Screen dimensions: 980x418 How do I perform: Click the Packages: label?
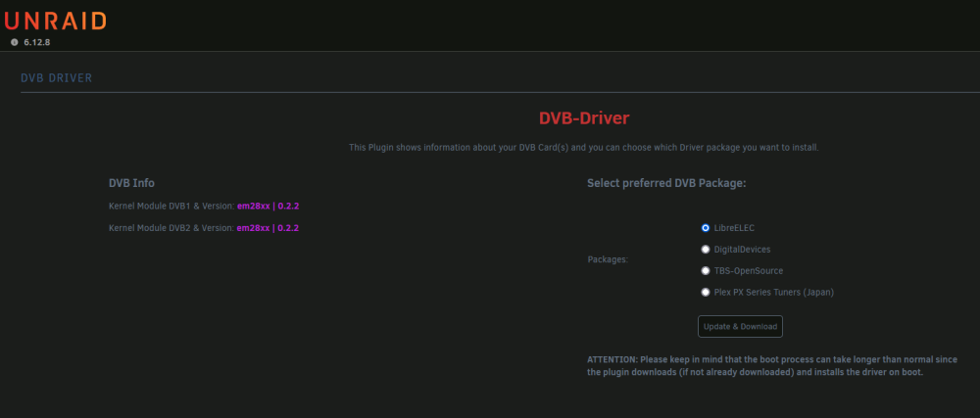click(608, 259)
